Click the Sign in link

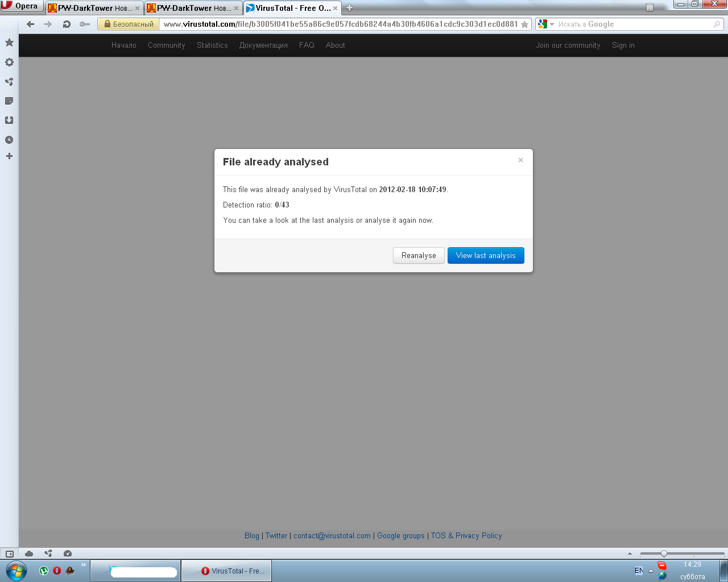(x=623, y=45)
